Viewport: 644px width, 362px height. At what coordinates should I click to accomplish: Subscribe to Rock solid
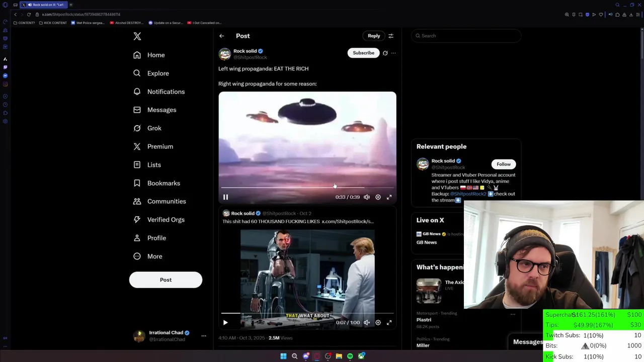(x=363, y=53)
